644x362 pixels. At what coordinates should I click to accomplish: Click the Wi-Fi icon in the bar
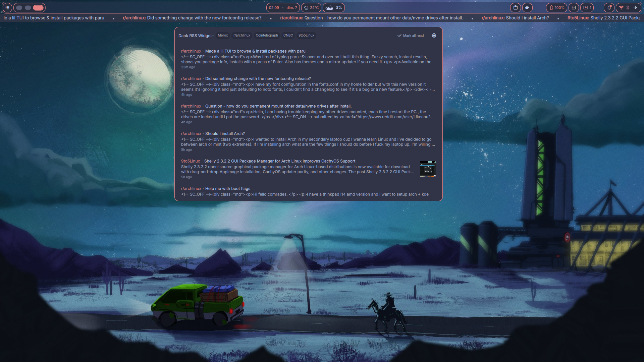pos(621,8)
